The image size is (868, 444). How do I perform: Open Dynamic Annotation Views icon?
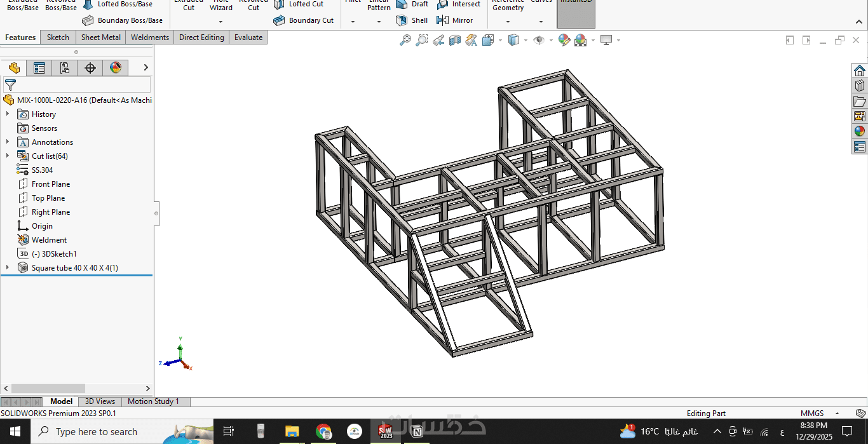(471, 40)
